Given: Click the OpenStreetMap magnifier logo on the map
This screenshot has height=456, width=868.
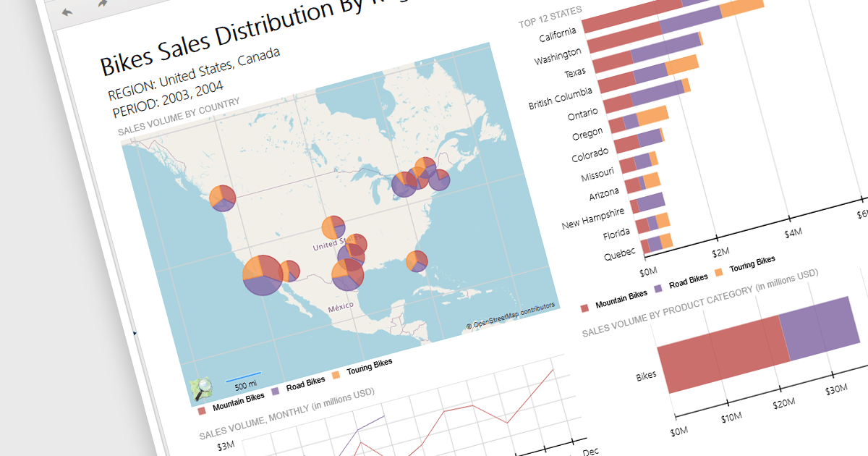Looking at the screenshot, I should tap(201, 389).
